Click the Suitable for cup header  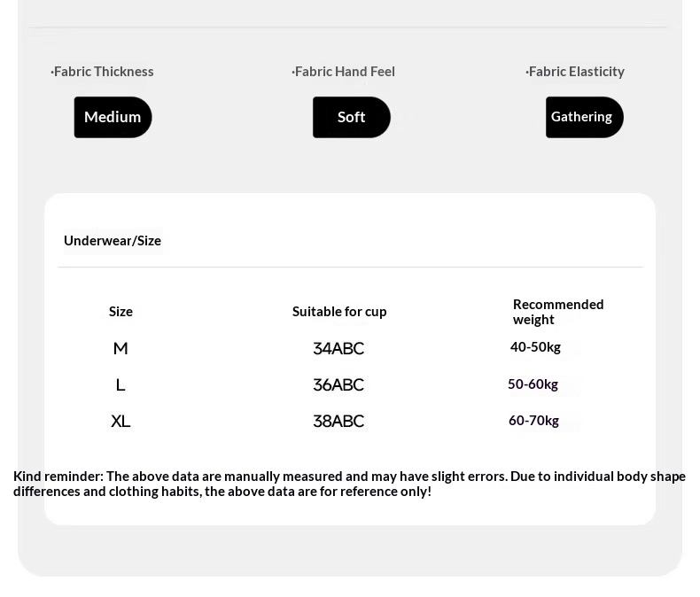(339, 312)
